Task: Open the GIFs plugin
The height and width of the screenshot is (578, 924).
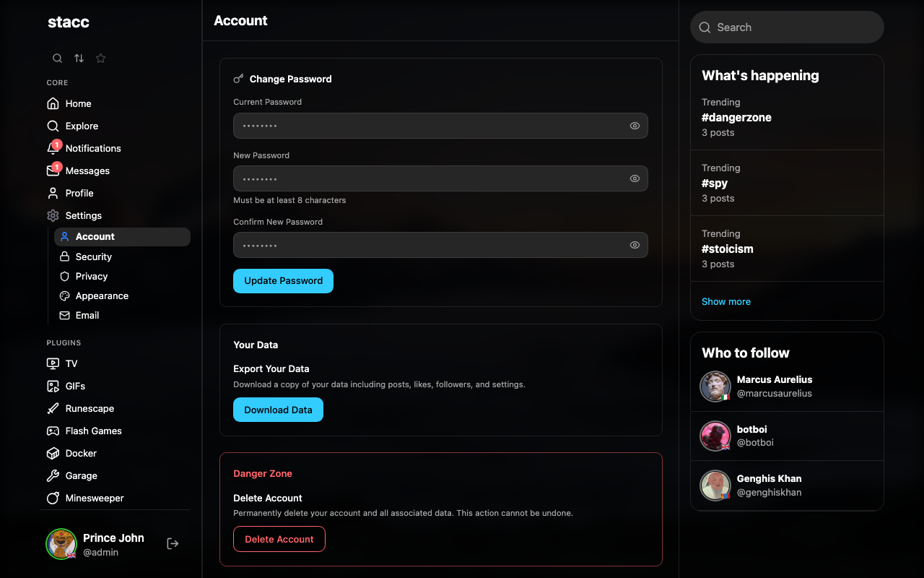Action: (x=75, y=386)
